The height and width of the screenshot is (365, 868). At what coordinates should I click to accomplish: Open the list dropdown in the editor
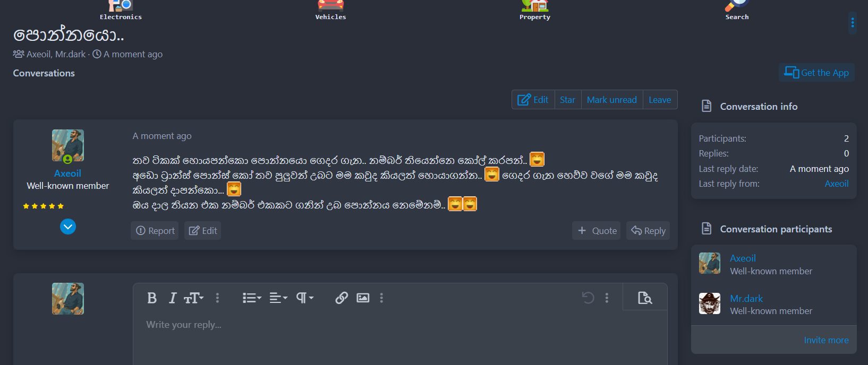(252, 298)
